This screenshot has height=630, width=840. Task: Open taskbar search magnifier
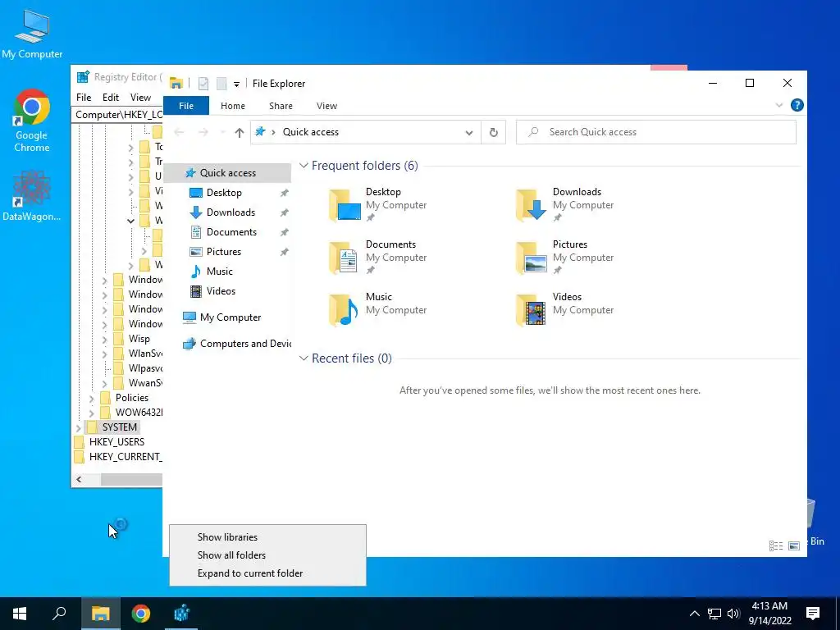(x=59, y=614)
